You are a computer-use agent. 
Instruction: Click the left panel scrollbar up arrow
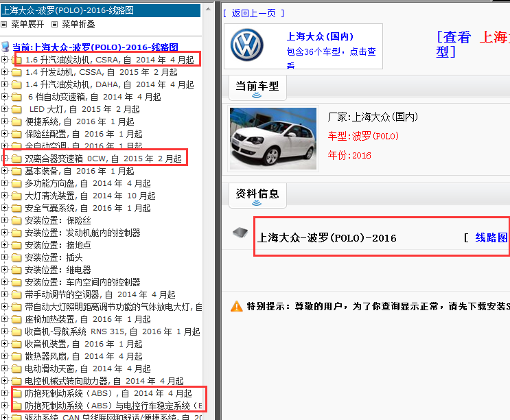point(208,9)
